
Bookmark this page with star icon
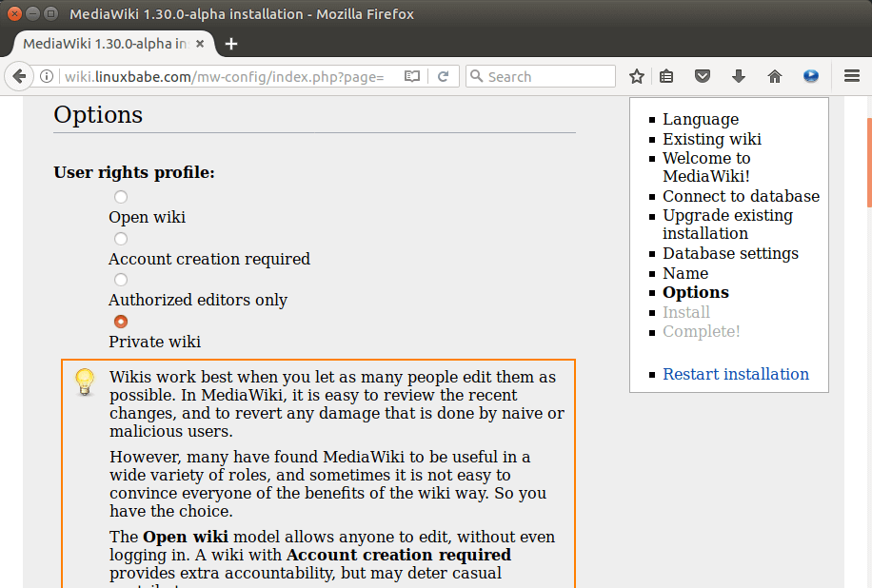click(x=637, y=77)
